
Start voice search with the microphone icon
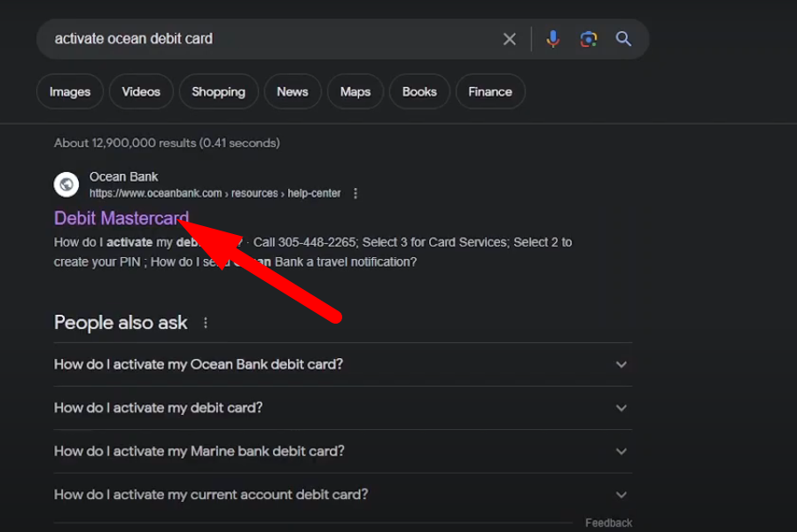tap(553, 39)
